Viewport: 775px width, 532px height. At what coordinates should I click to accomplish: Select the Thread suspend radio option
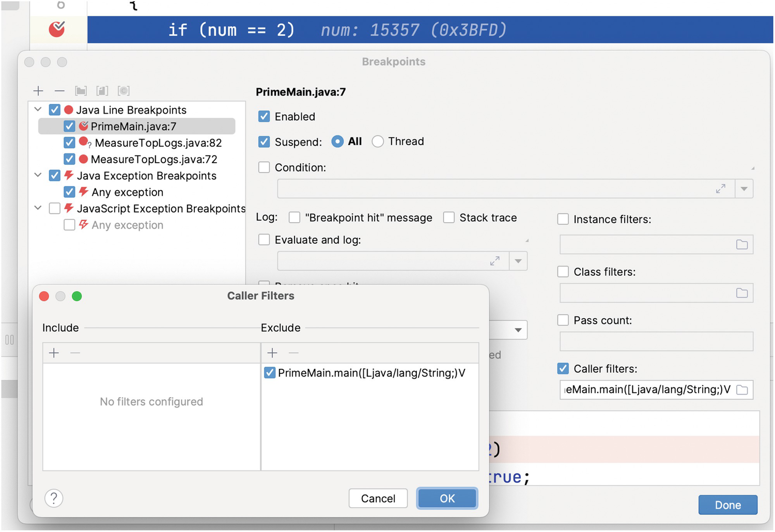(378, 142)
